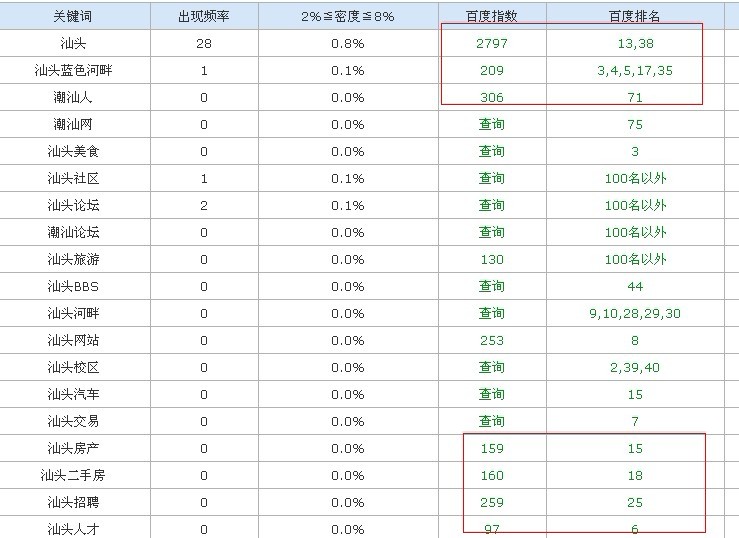Select the keyword cell 汕头河畔
Viewport: 739px width, 538px height.
[x=74, y=313]
